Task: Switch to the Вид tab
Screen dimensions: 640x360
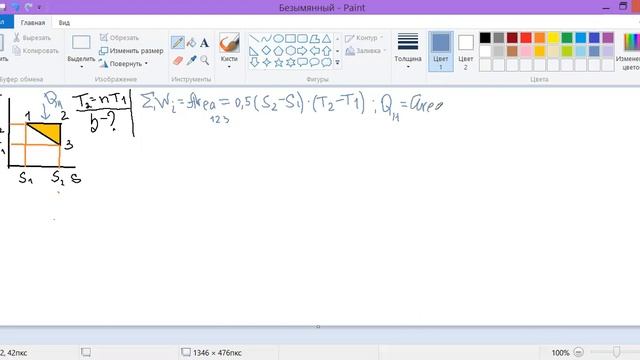Action: (x=64, y=23)
